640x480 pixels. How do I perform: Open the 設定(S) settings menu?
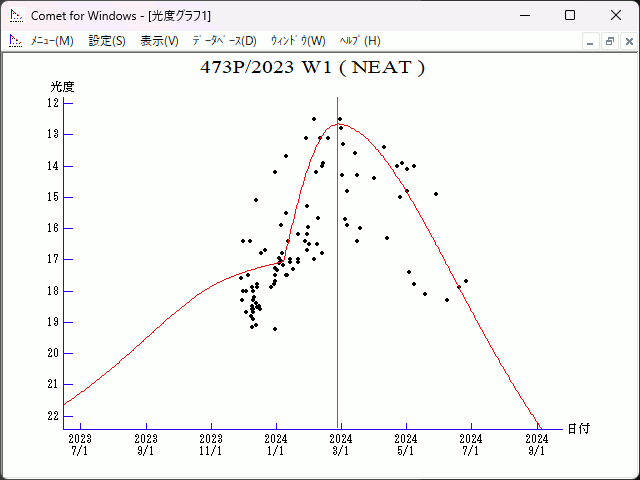coord(107,41)
